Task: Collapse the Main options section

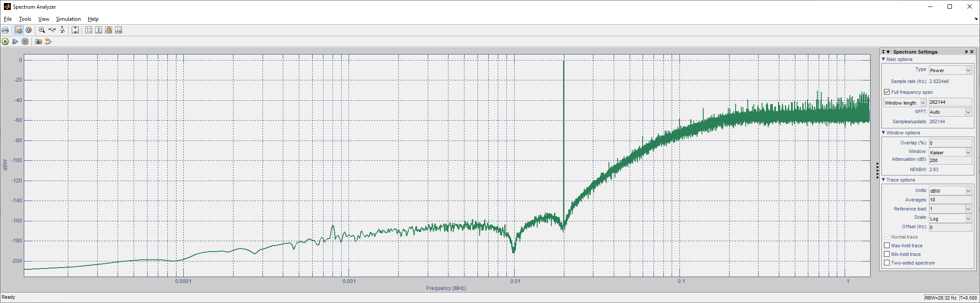Action: pyautogui.click(x=884, y=59)
